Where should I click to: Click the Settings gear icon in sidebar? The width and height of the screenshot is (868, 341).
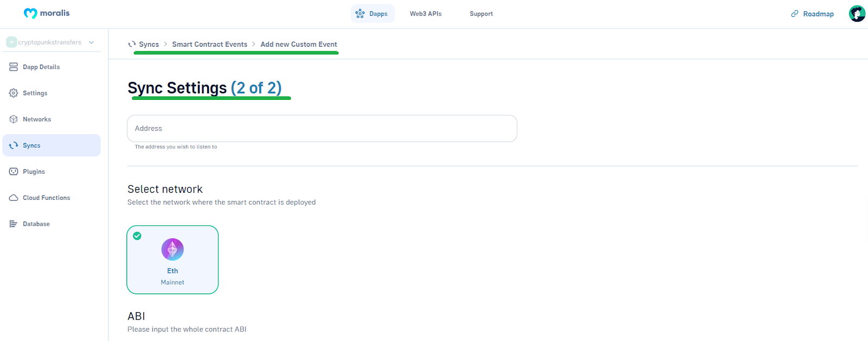[14, 93]
